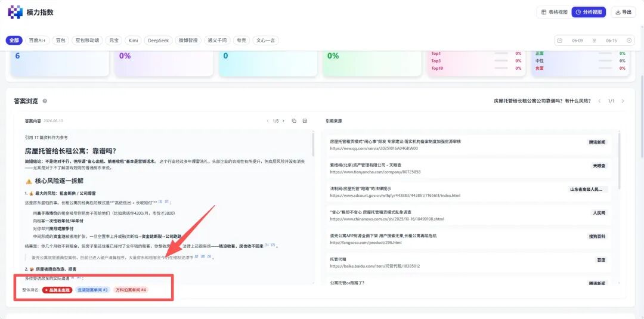The width and height of the screenshot is (644, 319).
Task: Click the Top3 label text
Action: [x=436, y=61]
